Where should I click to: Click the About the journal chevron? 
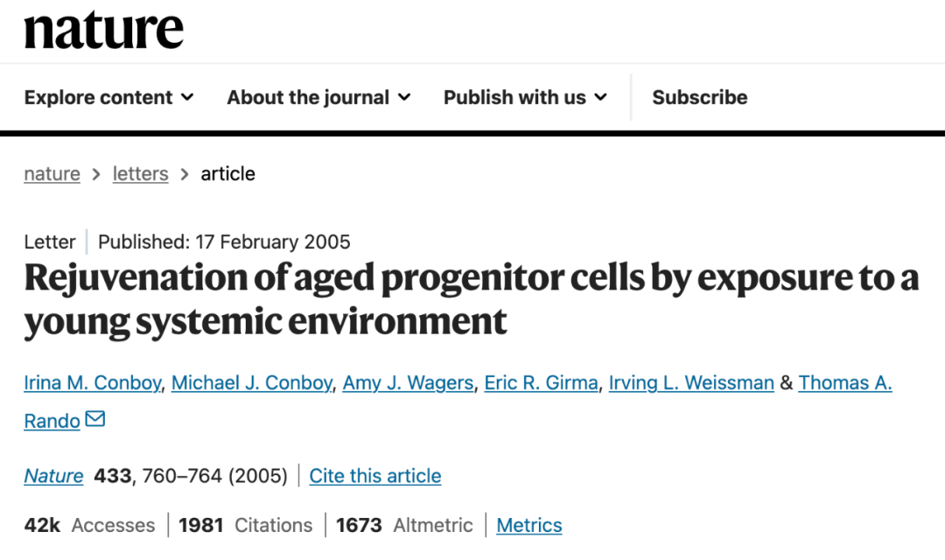click(x=404, y=97)
